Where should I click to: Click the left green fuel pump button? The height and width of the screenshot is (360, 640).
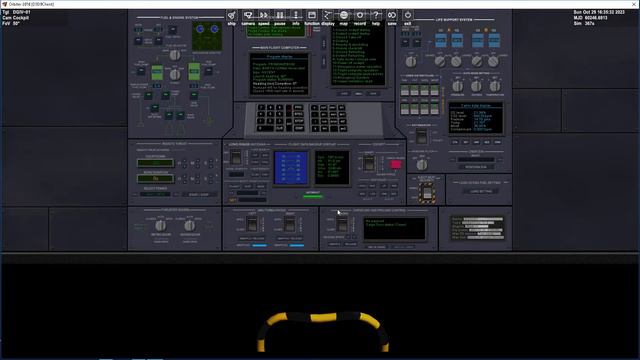pyautogui.click(x=157, y=72)
